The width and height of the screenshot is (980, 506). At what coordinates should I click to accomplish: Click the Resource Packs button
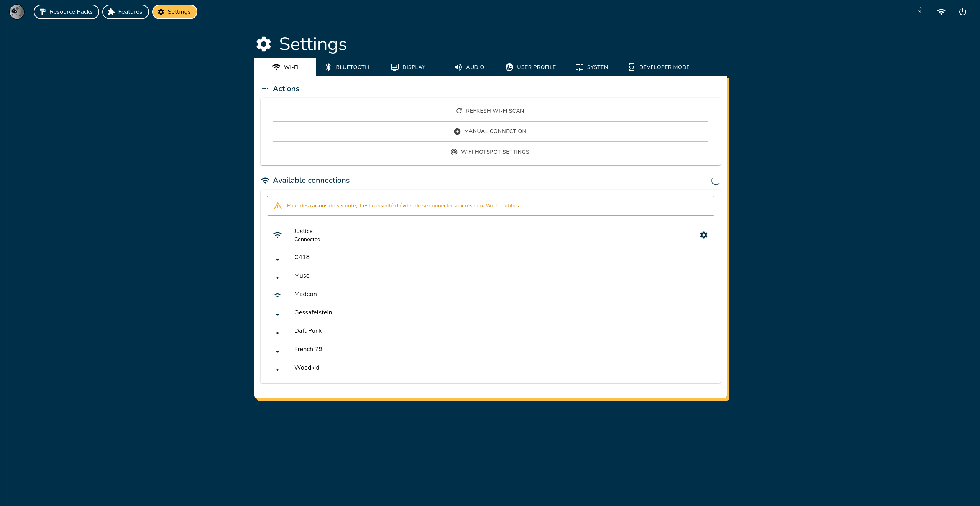click(x=66, y=11)
